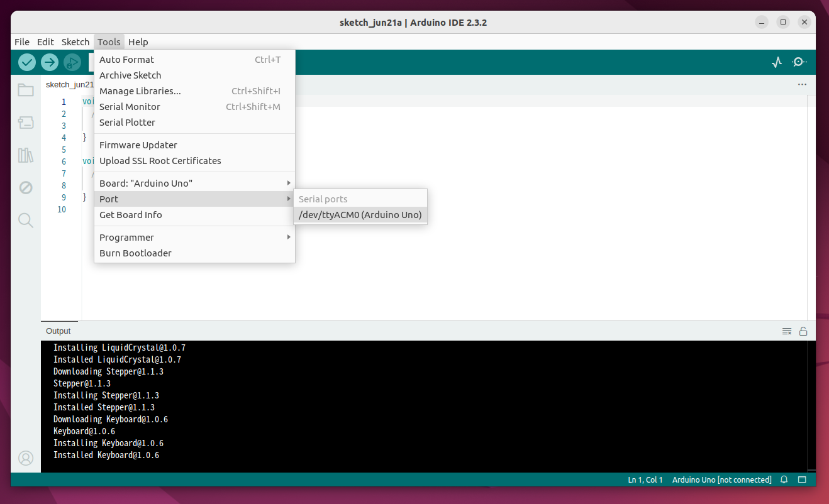The height and width of the screenshot is (504, 829).
Task: Expand the Board: Arduino Uno submenu
Action: (x=145, y=183)
